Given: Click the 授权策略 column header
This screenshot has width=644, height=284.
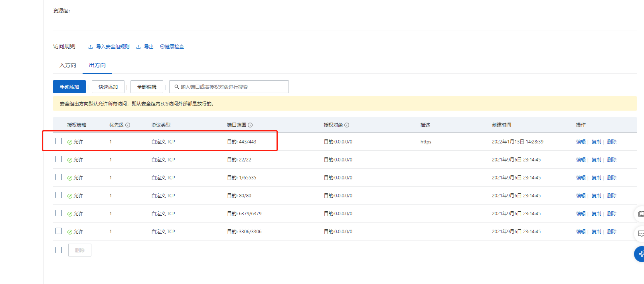Looking at the screenshot, I should [x=77, y=125].
